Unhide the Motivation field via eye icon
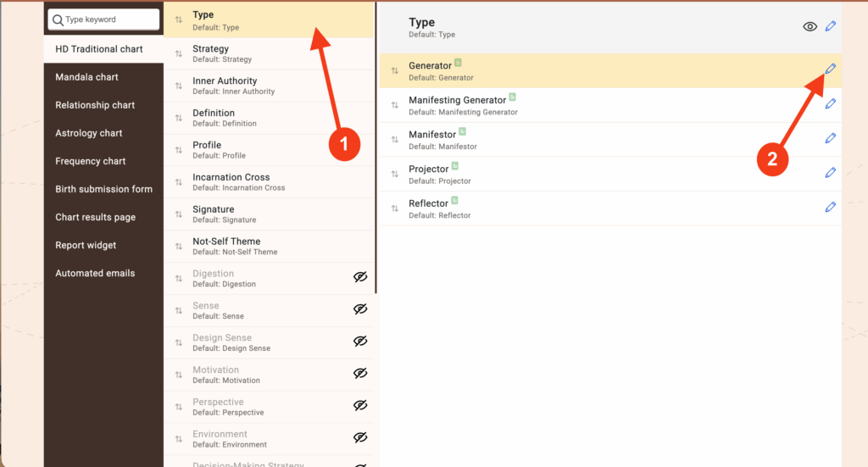This screenshot has width=868, height=467. tap(360, 374)
